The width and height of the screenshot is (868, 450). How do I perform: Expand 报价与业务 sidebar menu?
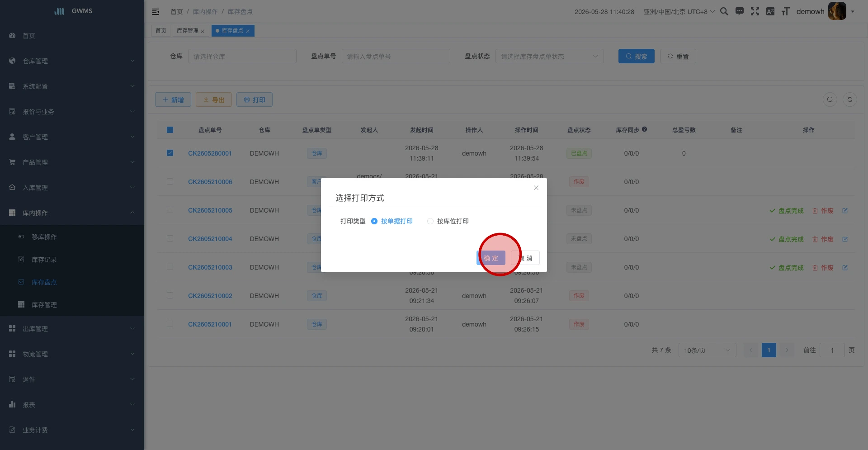tap(72, 112)
